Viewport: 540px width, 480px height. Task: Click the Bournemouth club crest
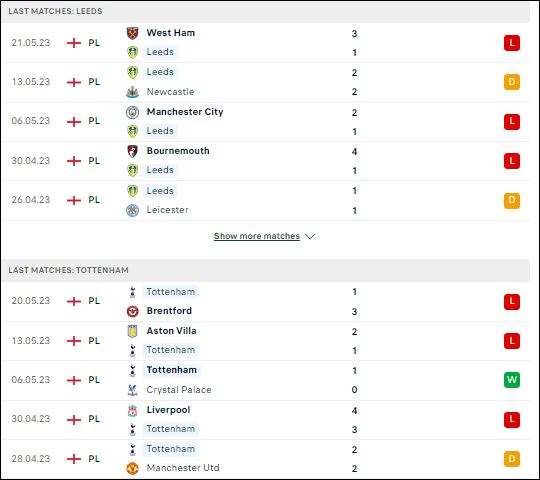coord(133,151)
